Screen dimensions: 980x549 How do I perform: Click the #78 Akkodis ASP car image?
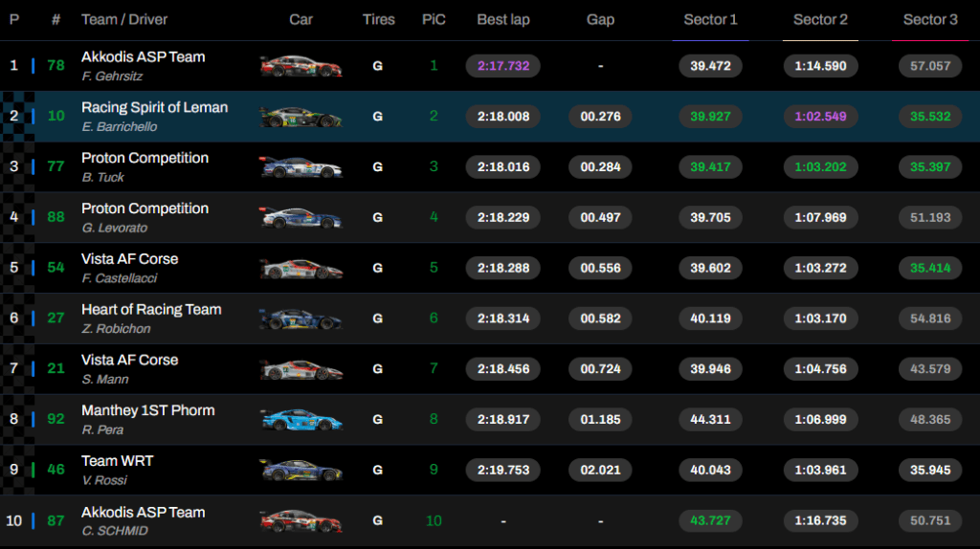click(x=301, y=66)
